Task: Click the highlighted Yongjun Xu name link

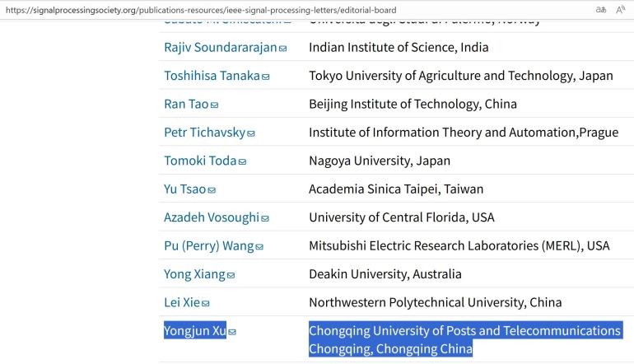Action: point(195,331)
